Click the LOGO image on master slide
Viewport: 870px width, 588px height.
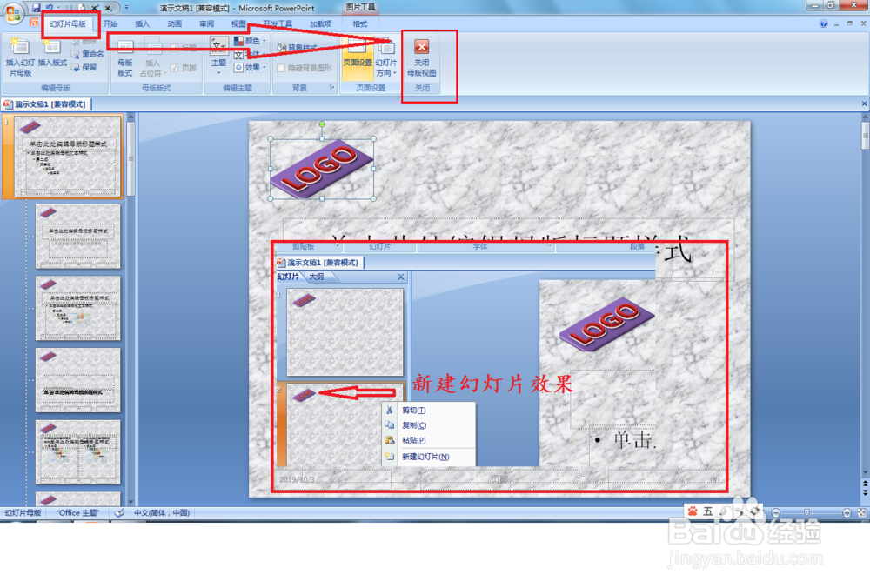click(x=322, y=169)
